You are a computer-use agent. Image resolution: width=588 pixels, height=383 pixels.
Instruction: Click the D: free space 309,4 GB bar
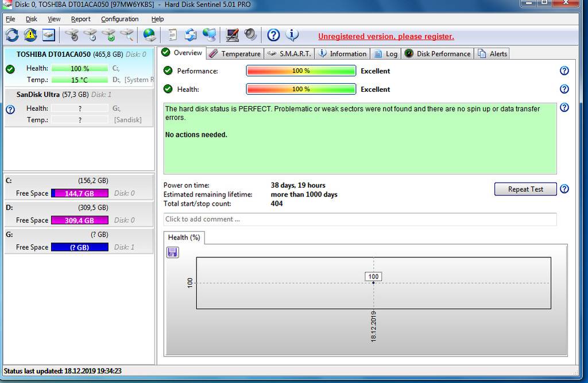tap(79, 220)
